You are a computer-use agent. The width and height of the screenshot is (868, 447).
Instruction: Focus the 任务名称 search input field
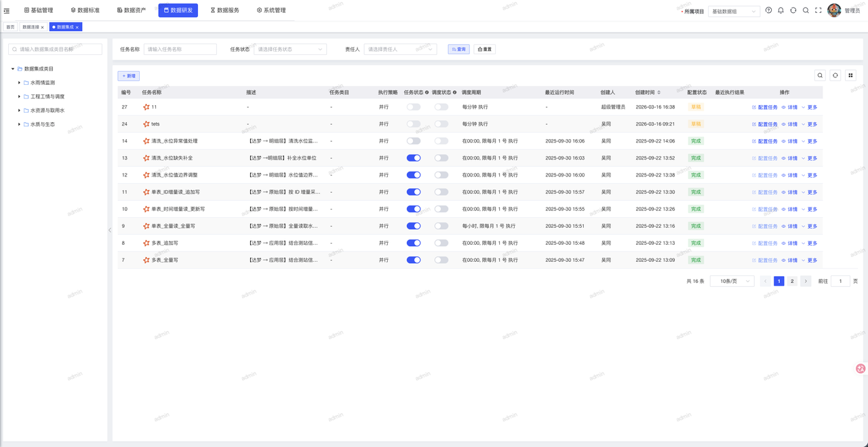click(x=180, y=50)
